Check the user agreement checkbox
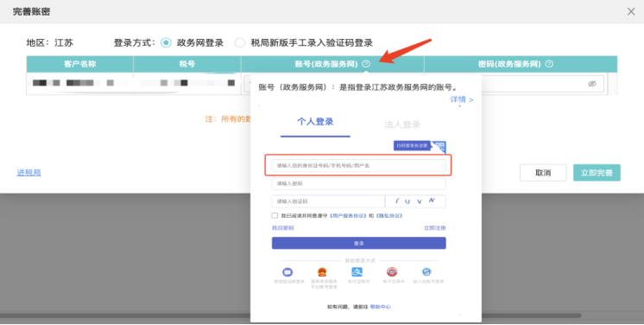The width and height of the screenshot is (644, 325). point(275,215)
